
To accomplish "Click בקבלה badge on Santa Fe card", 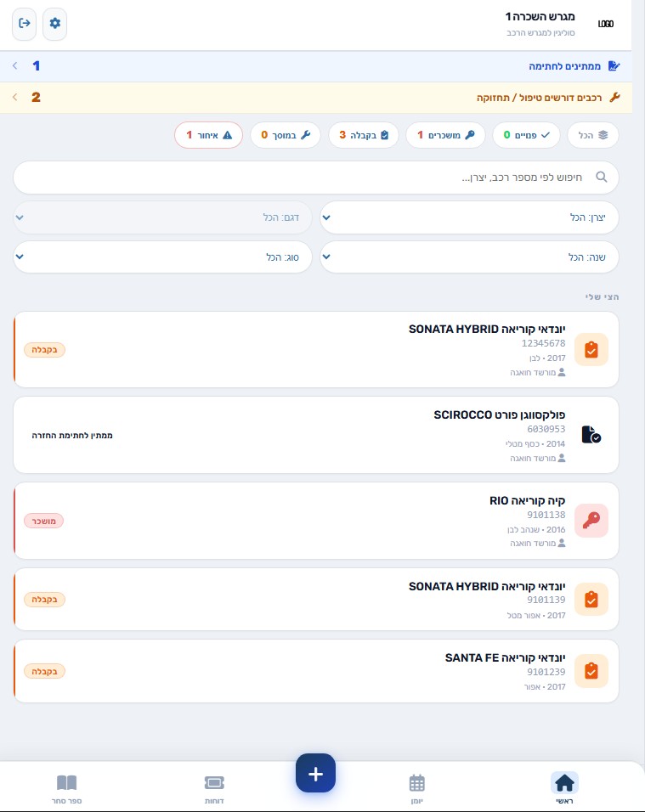I will coord(44,672).
